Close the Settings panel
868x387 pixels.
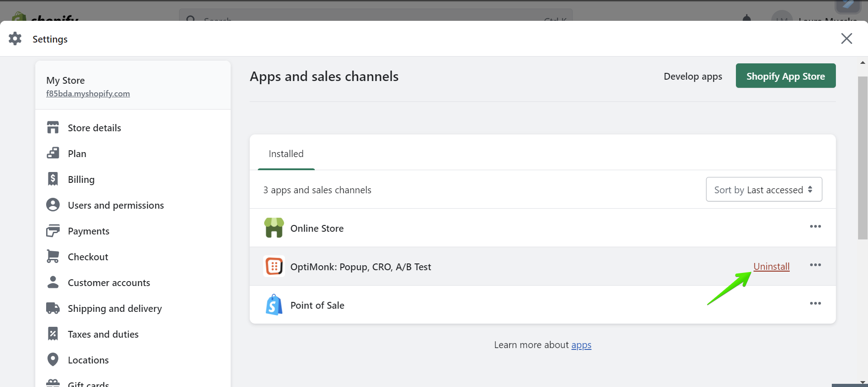[847, 38]
